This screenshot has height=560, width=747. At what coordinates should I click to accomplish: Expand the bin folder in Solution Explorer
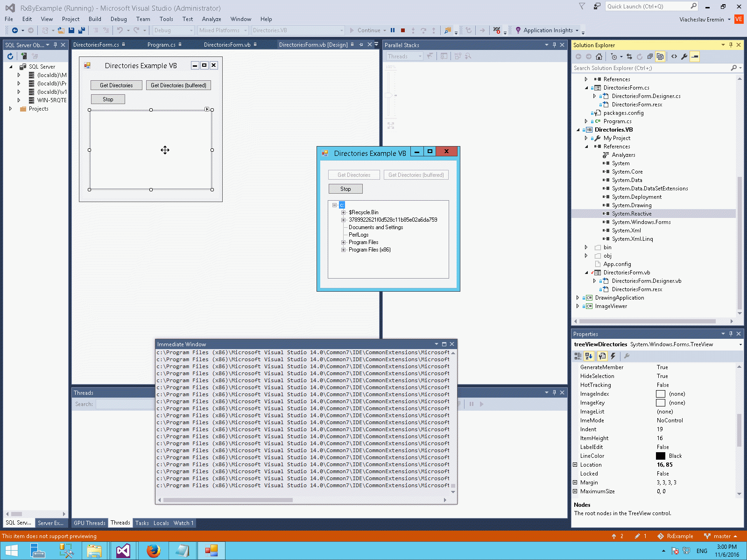586,247
